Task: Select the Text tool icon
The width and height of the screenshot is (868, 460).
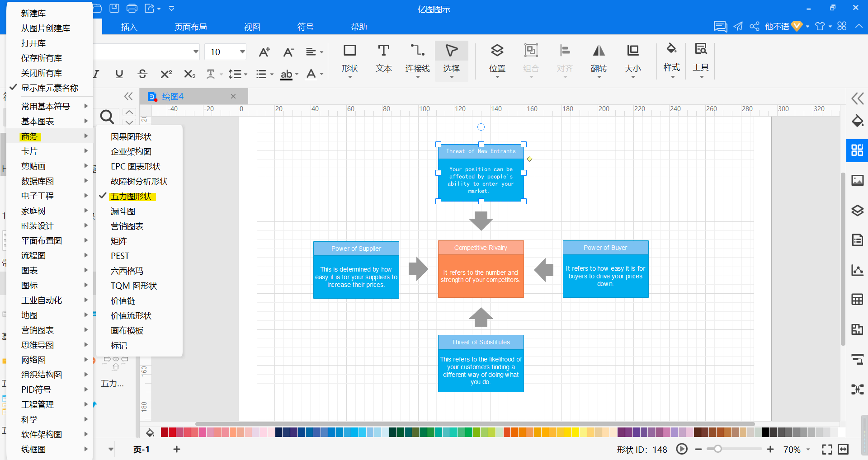Action: pyautogui.click(x=383, y=51)
